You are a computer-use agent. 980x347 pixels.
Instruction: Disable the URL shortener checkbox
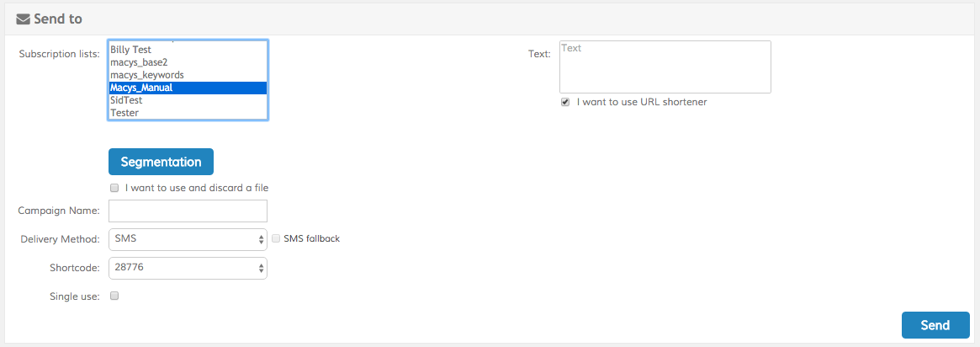(565, 103)
